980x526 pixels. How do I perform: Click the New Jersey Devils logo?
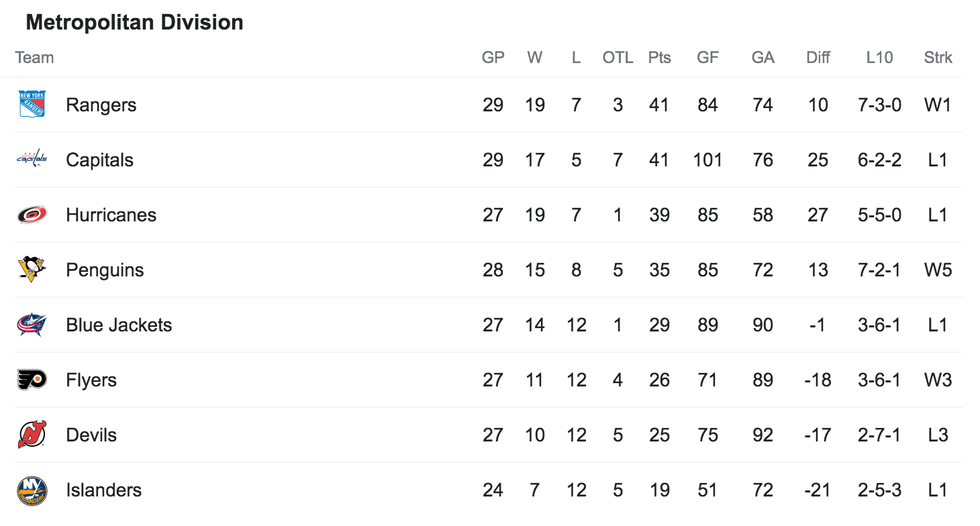pyautogui.click(x=32, y=435)
